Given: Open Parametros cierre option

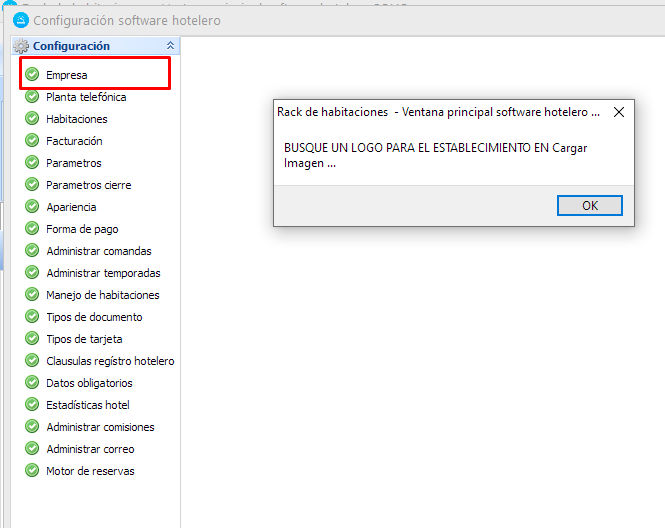Looking at the screenshot, I should 88,185.
